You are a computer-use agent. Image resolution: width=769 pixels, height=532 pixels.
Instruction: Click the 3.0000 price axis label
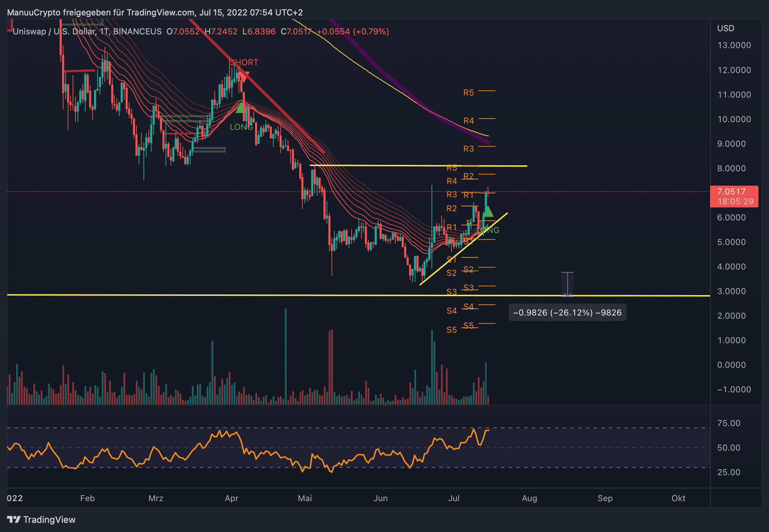click(731, 291)
